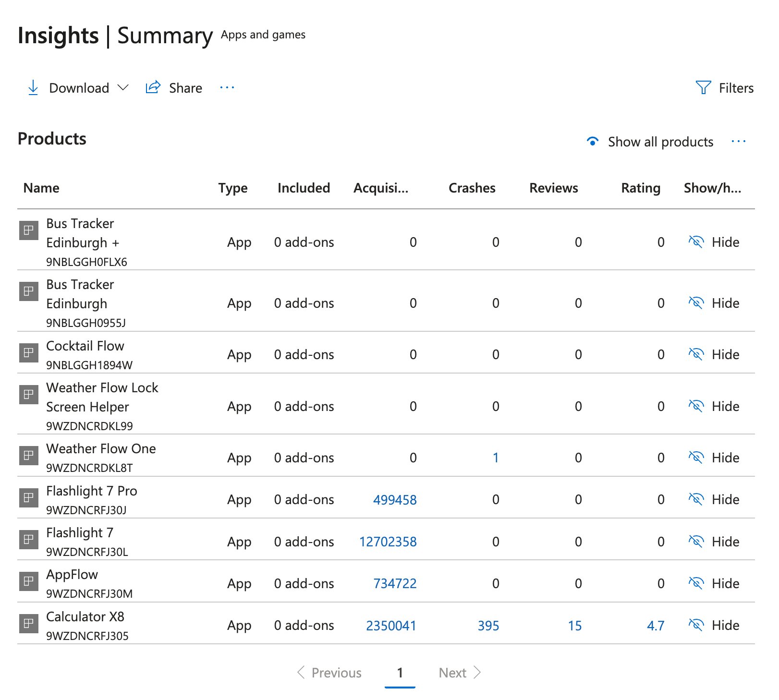Sort by the Acquisi... column header

coord(381,188)
